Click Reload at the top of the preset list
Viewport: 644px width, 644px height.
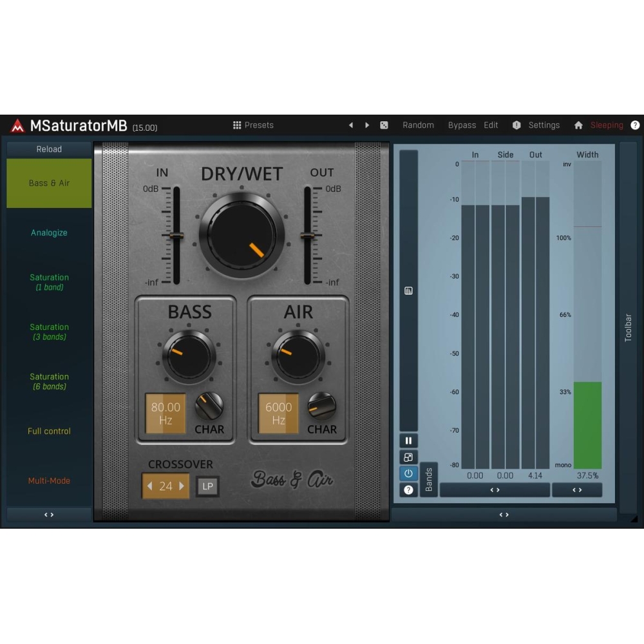click(49, 149)
